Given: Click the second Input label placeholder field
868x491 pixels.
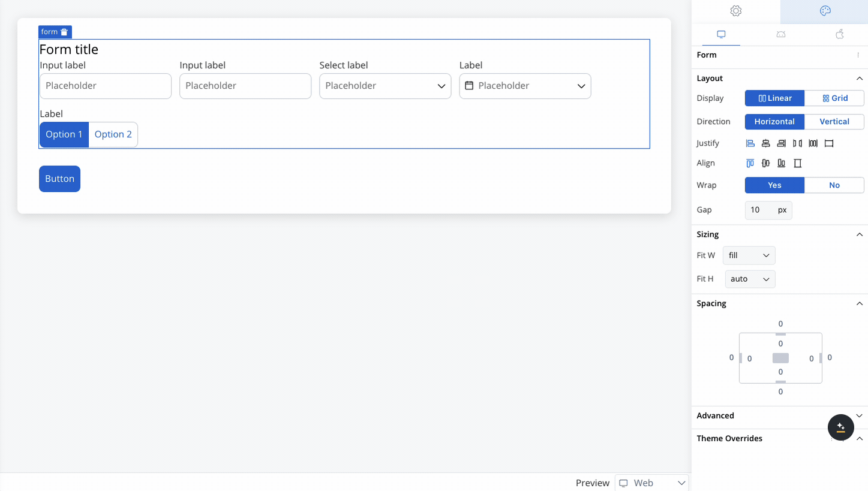Looking at the screenshot, I should click(245, 86).
